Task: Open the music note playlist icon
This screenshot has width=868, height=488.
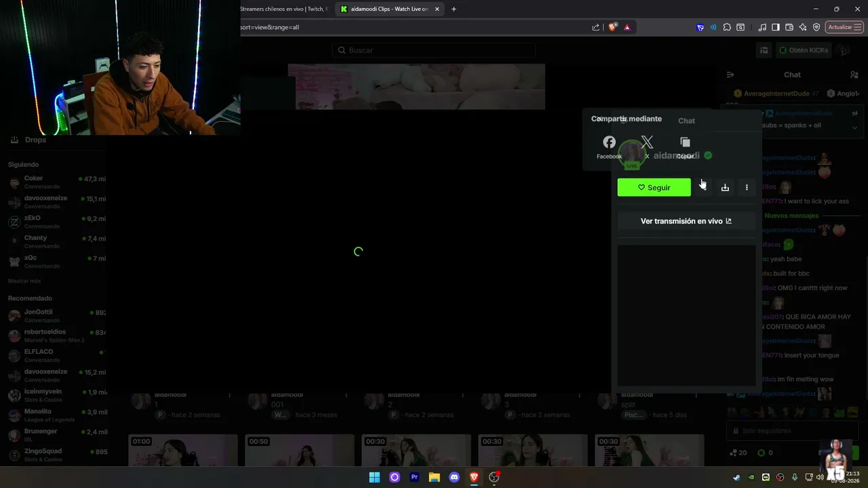Action: (x=762, y=27)
